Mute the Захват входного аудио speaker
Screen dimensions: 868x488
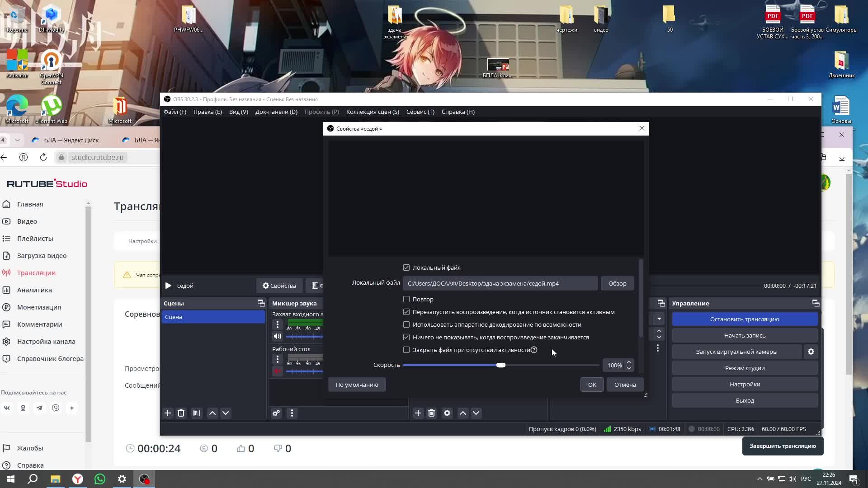[278, 336]
